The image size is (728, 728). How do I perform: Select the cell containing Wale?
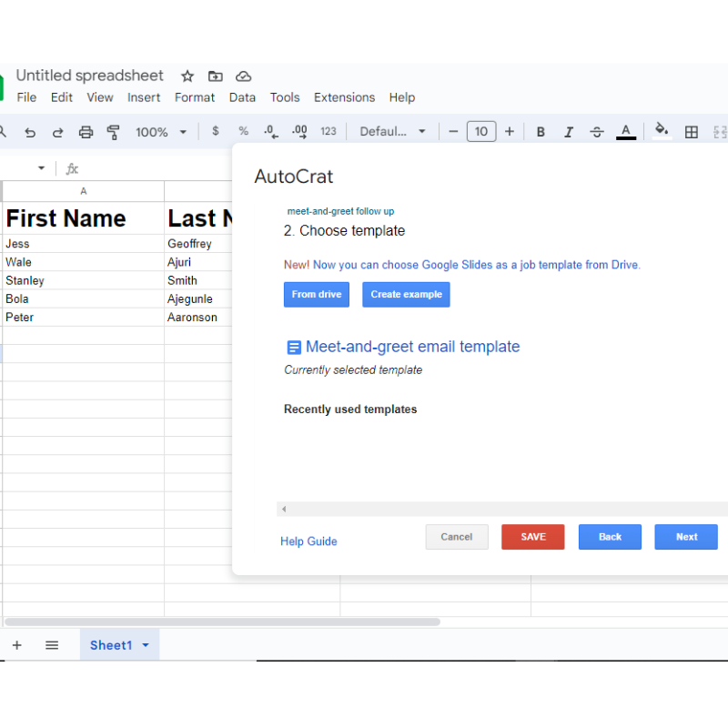point(84,262)
